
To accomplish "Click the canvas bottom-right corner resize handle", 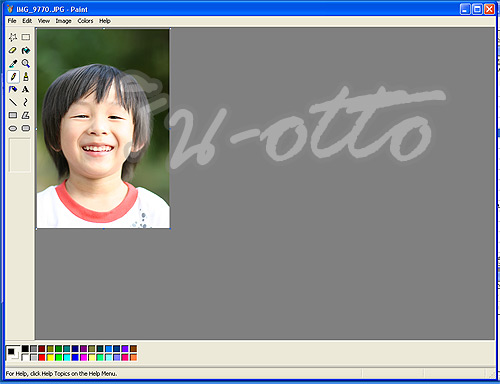I will coord(170,229).
